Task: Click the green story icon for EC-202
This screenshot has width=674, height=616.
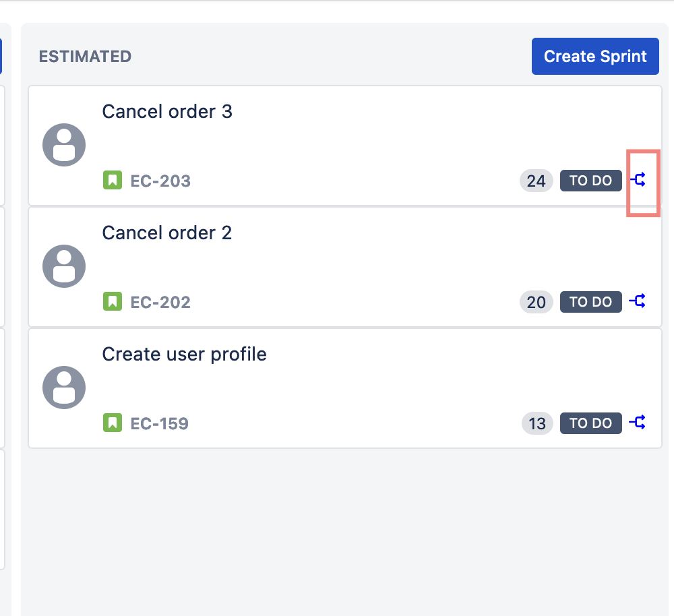Action: [x=113, y=302]
